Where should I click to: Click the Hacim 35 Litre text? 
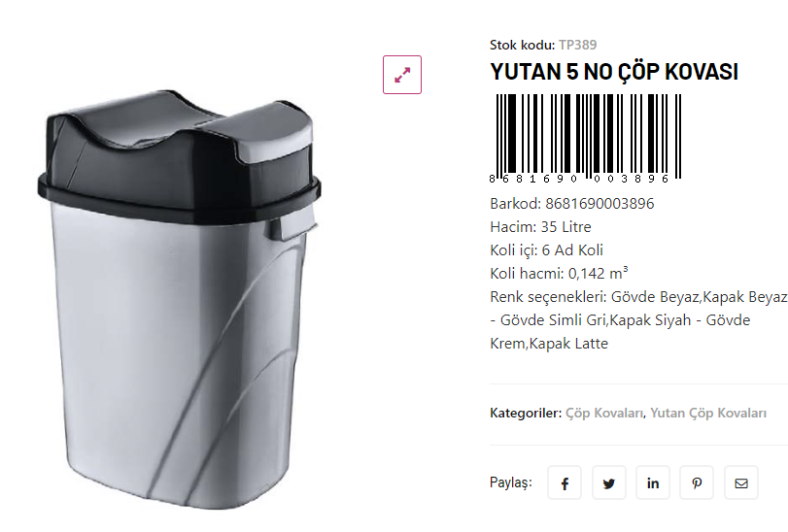tap(540, 227)
